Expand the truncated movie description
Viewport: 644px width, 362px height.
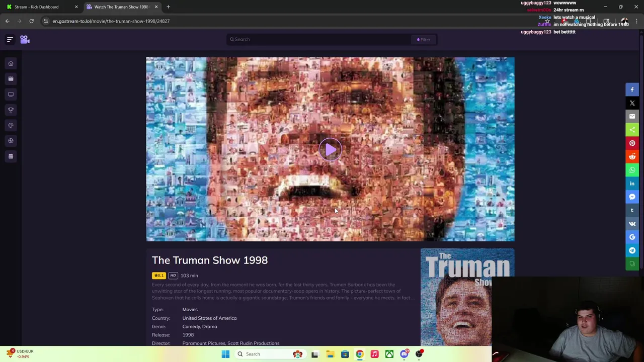tap(413, 298)
